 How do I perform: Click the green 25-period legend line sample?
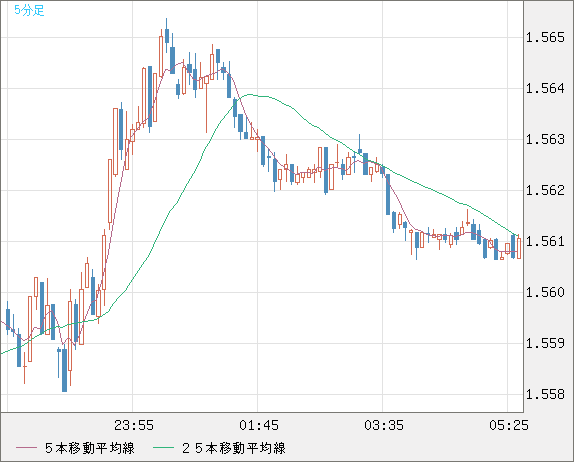(163, 448)
